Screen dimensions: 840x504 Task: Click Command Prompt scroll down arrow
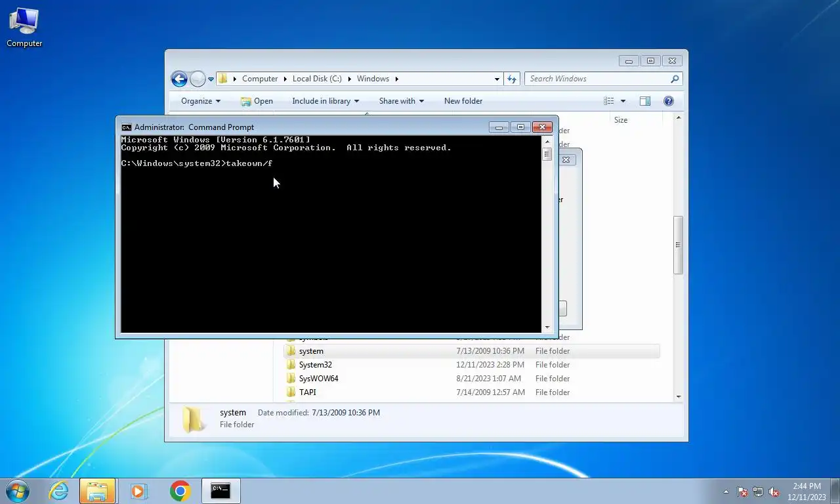tap(547, 327)
